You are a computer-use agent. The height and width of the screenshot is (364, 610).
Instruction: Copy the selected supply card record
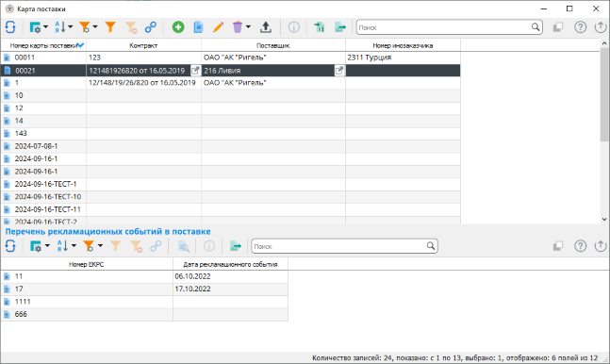point(198,27)
